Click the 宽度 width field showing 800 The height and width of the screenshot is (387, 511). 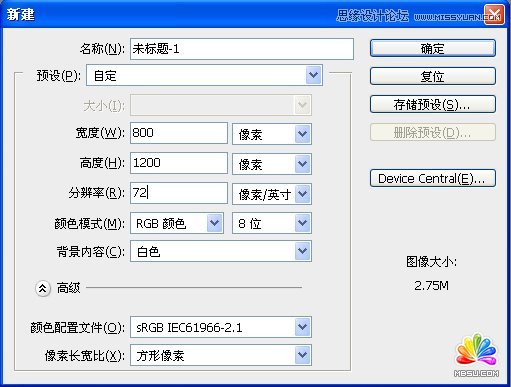[179, 133]
